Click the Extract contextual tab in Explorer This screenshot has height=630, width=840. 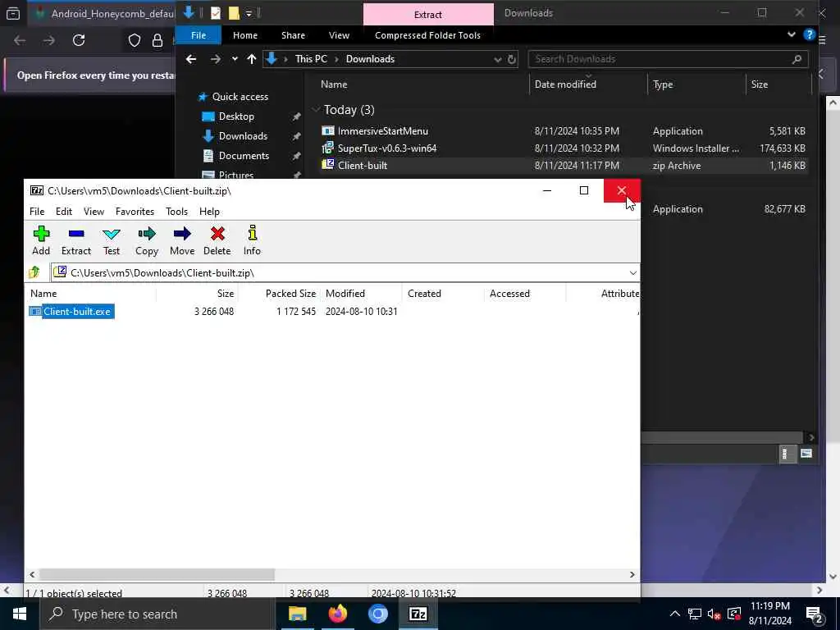(428, 15)
